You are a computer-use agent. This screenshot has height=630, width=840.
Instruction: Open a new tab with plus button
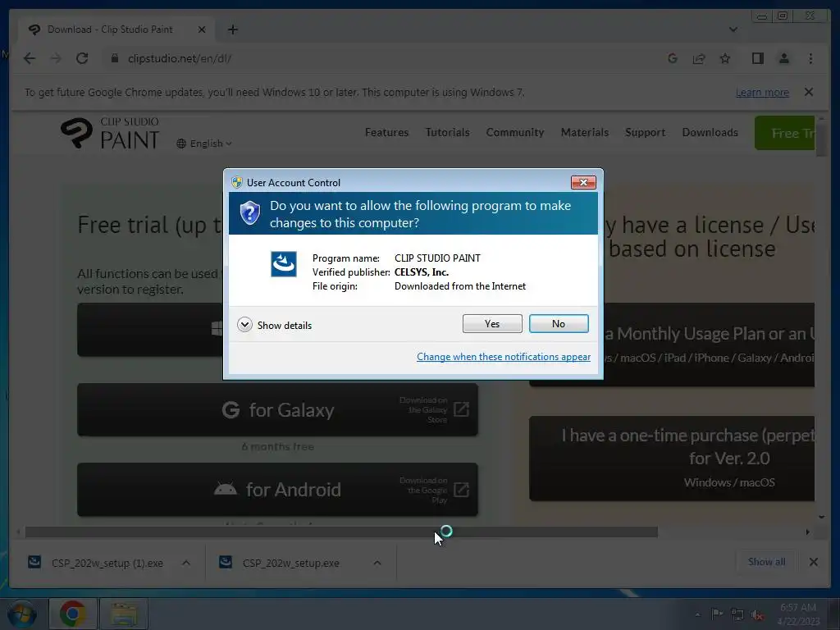(x=232, y=30)
